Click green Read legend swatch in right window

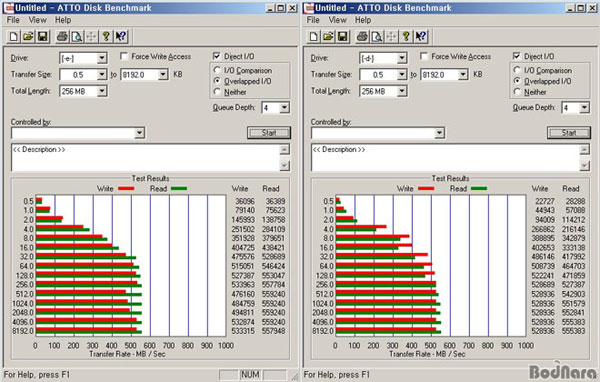click(x=479, y=189)
